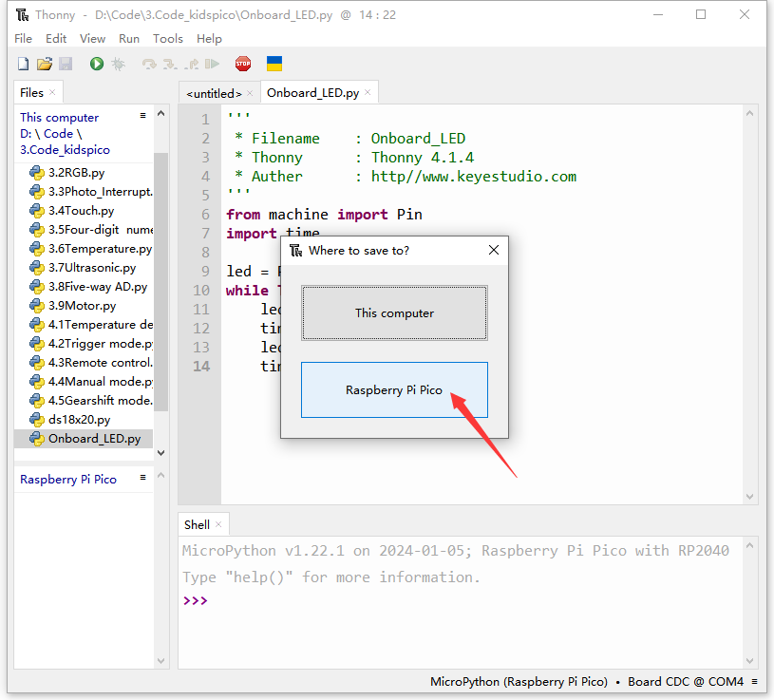774x700 pixels.
Task: Click the Open file folder icon
Action: pyautogui.click(x=45, y=65)
